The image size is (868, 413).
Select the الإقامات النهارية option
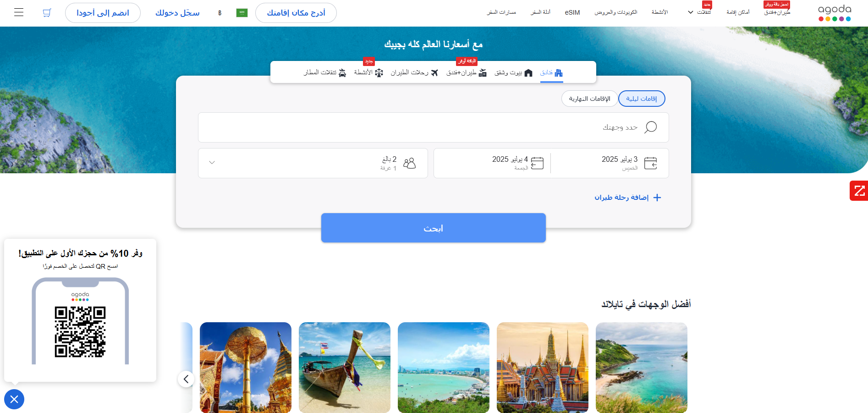[x=589, y=99]
